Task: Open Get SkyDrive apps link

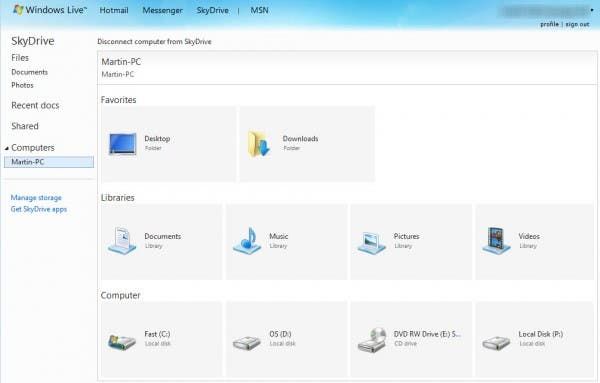Action: click(x=39, y=209)
